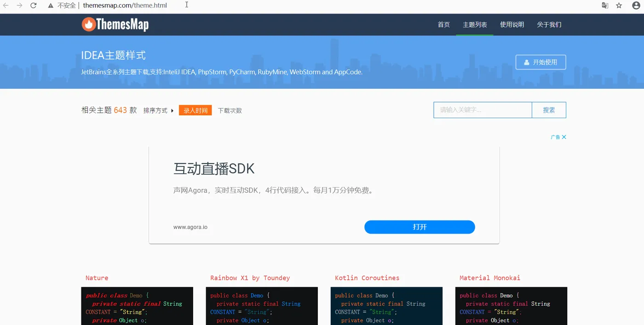Reload the page with the refresh icon

pos(33,6)
